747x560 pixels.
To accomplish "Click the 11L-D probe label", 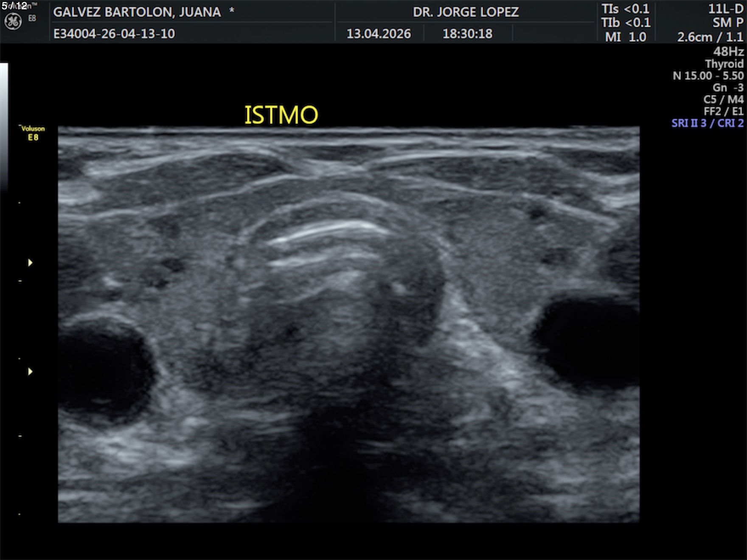I will (x=725, y=9).
